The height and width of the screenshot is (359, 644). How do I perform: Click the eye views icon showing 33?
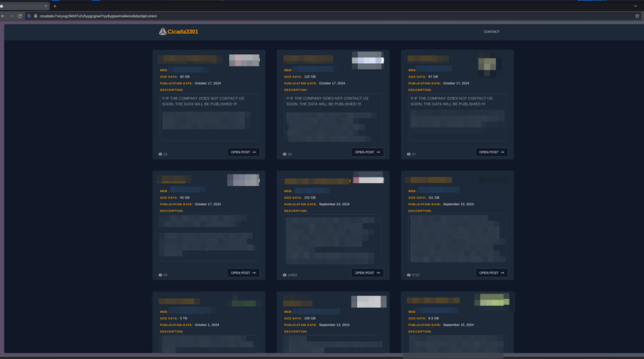(160, 275)
